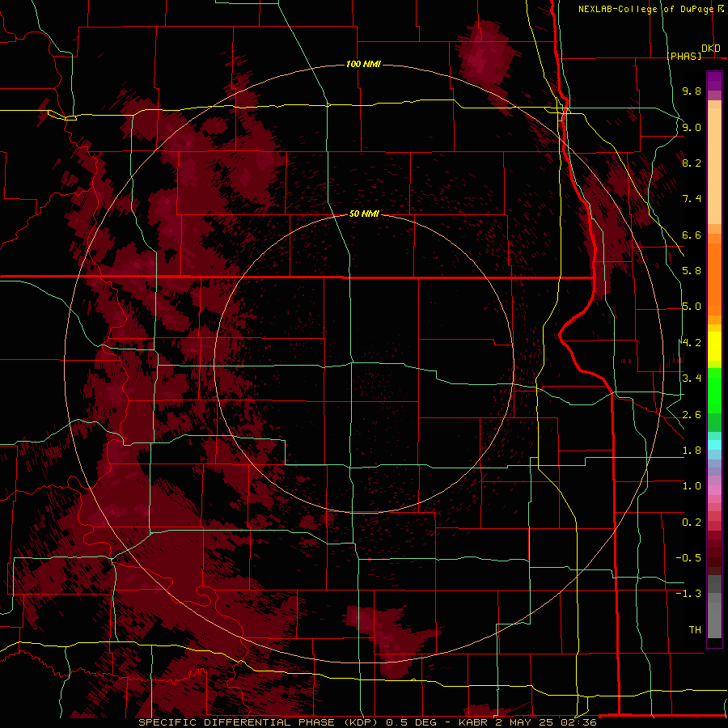Image resolution: width=728 pixels, height=728 pixels.
Task: Click the bright green segment of color bar
Action: [x=714, y=391]
